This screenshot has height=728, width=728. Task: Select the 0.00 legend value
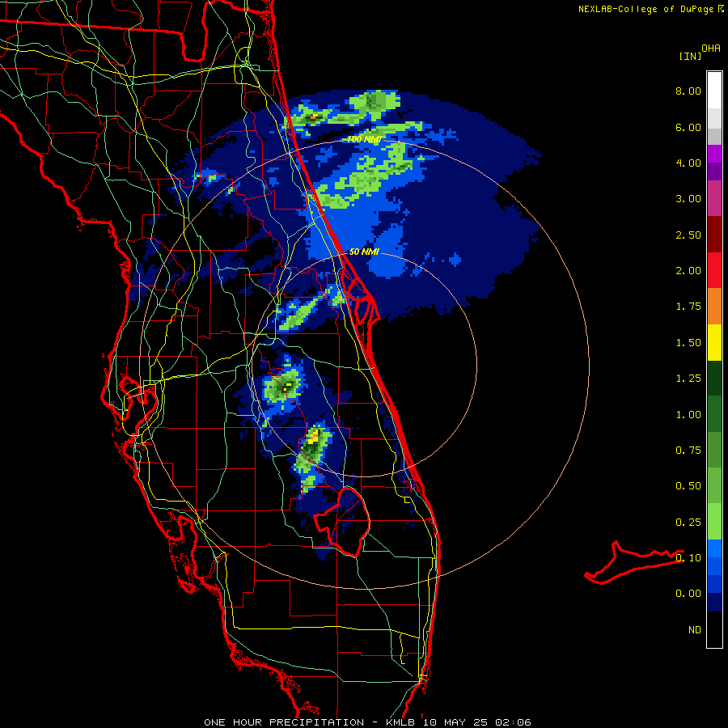688,594
